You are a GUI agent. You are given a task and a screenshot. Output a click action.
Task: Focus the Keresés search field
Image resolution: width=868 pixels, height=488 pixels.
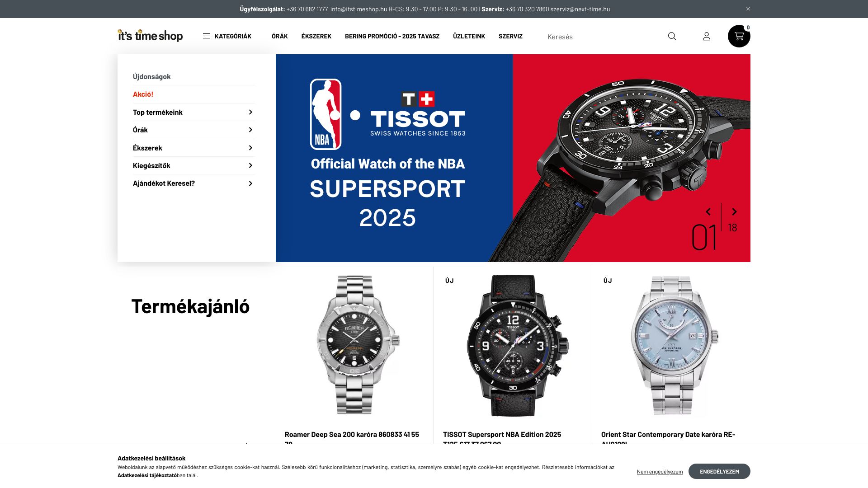click(x=604, y=37)
